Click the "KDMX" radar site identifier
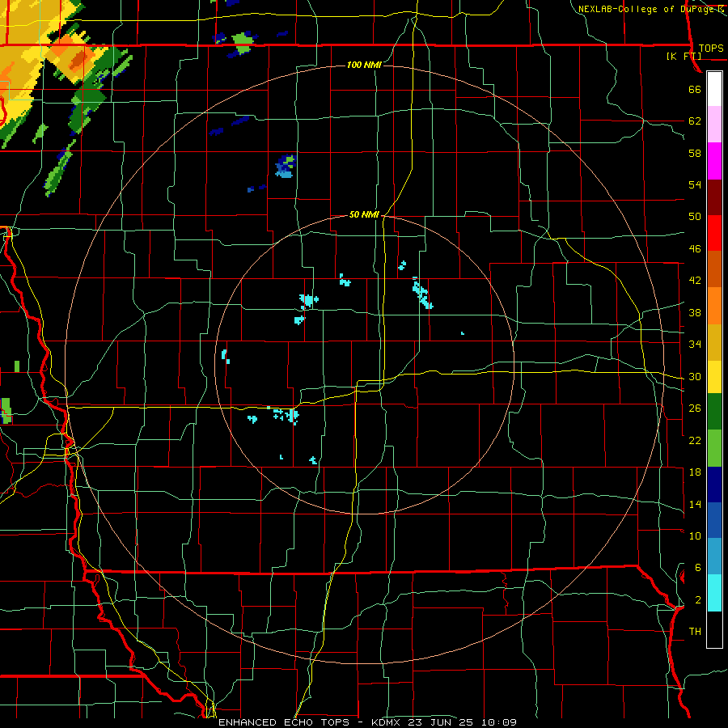The width and height of the screenshot is (728, 728). (x=387, y=722)
